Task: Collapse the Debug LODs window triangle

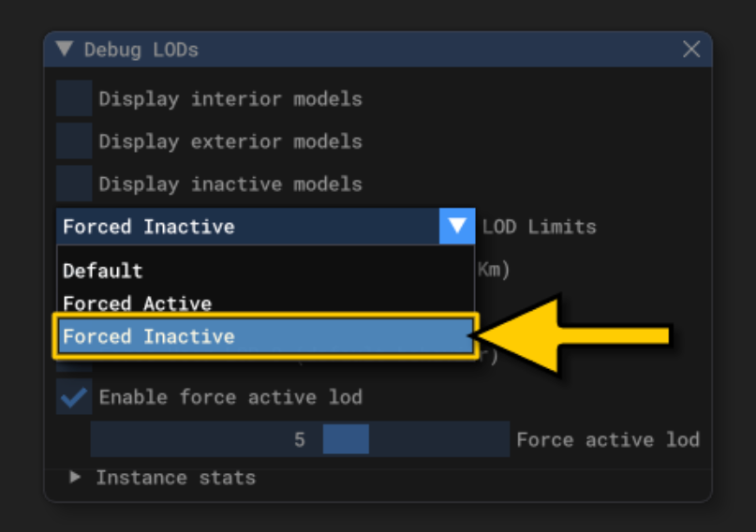Action: point(65,50)
